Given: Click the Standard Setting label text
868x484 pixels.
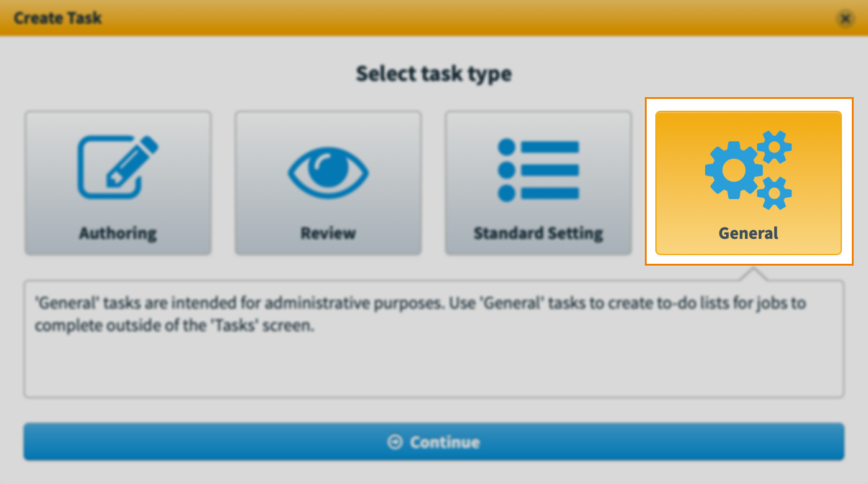Looking at the screenshot, I should click(x=538, y=233).
